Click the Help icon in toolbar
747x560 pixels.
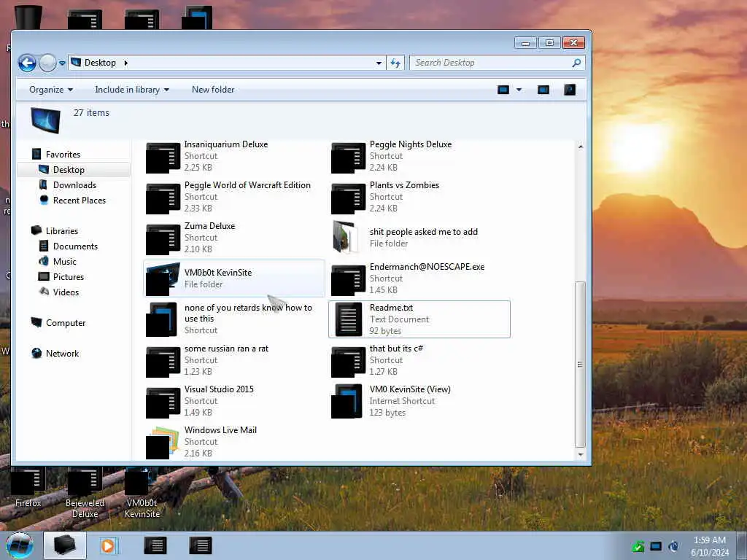570,90
